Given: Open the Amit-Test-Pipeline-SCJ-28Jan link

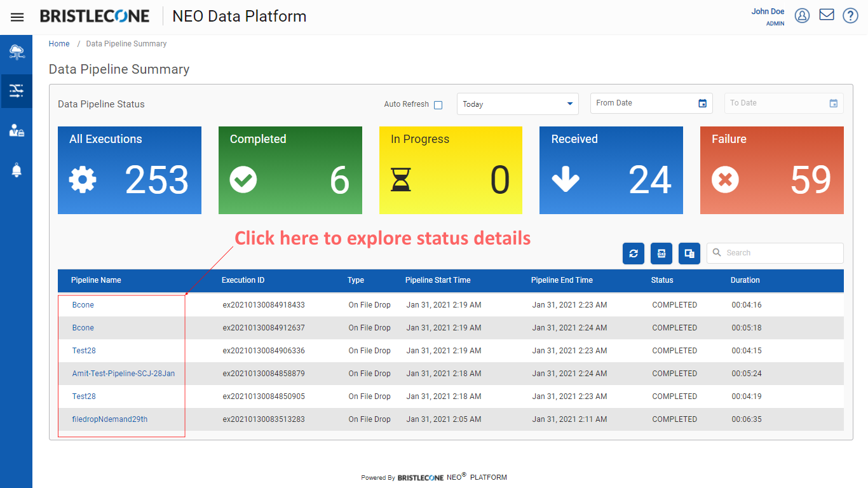Looking at the screenshot, I should point(123,374).
